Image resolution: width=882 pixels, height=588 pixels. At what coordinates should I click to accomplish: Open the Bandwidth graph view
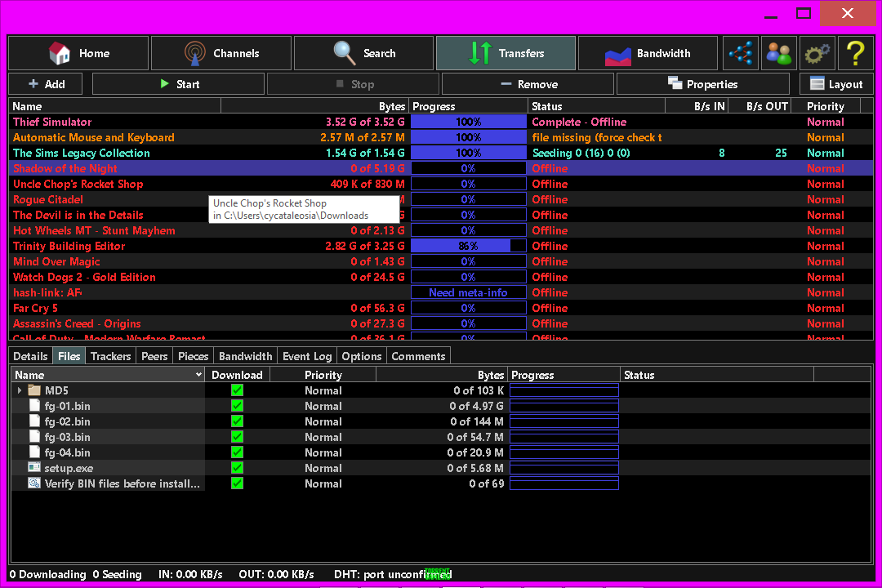(648, 53)
